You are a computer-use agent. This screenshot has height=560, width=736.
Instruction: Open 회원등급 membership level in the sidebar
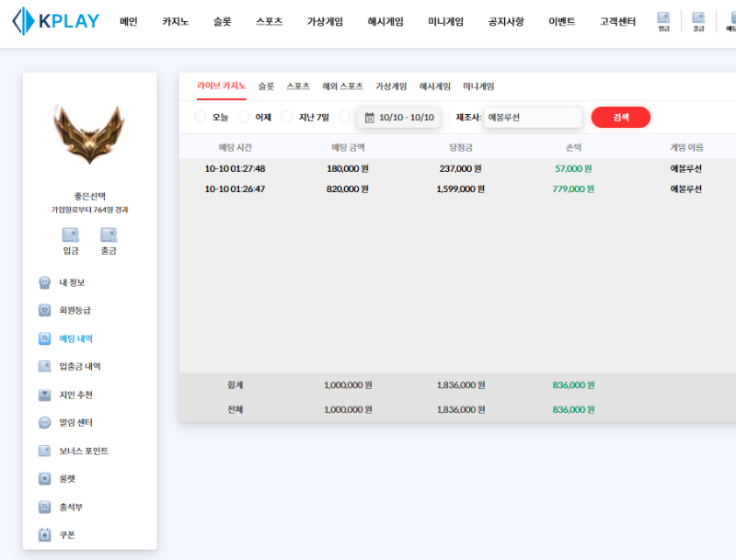74,311
